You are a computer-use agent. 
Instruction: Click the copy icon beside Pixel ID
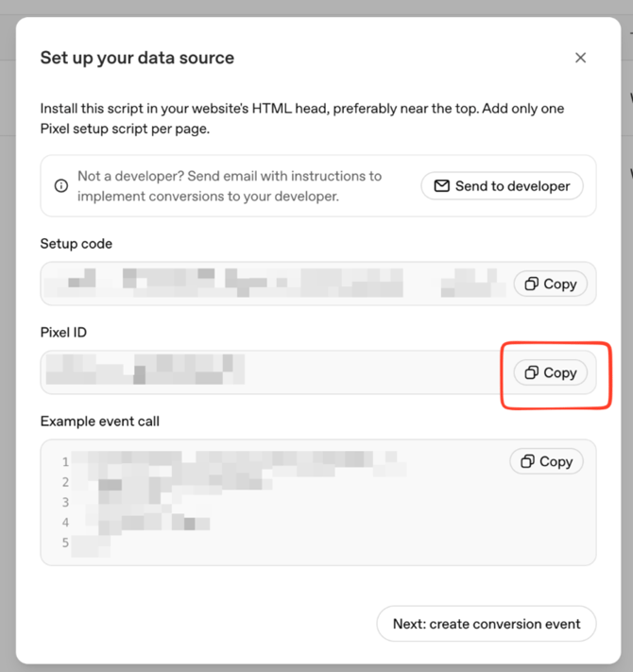point(532,372)
